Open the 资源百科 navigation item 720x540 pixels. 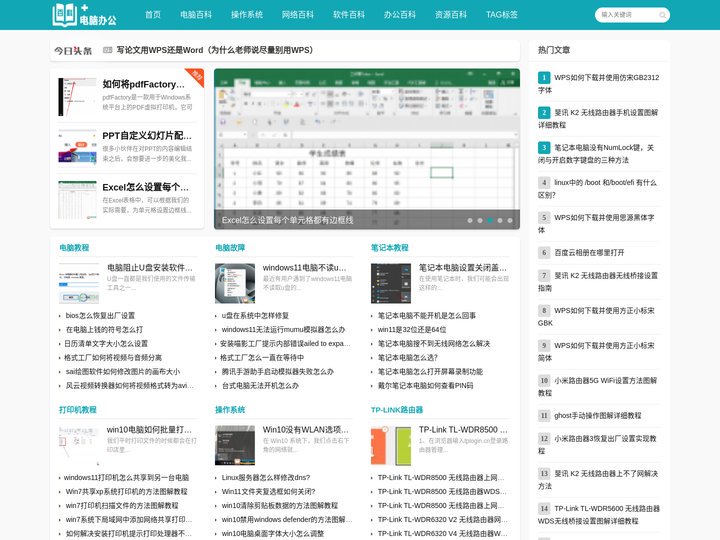tap(451, 15)
